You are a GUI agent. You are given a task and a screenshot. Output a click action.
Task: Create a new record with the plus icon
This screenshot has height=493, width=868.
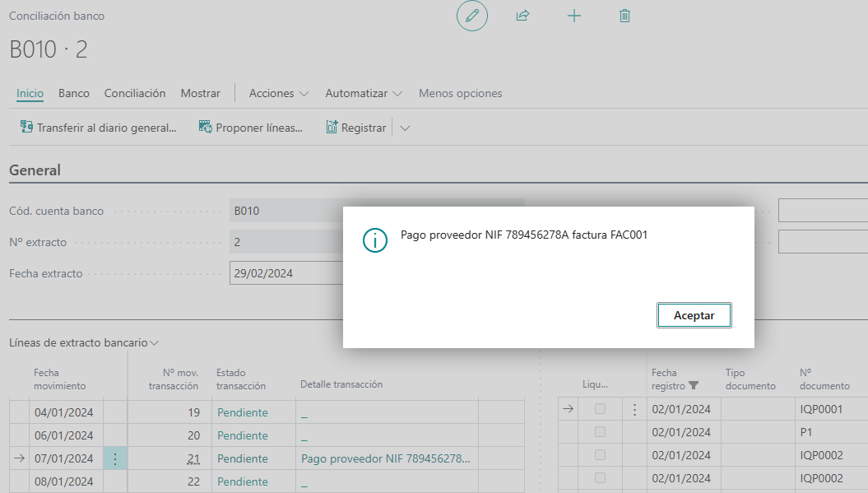click(x=574, y=16)
